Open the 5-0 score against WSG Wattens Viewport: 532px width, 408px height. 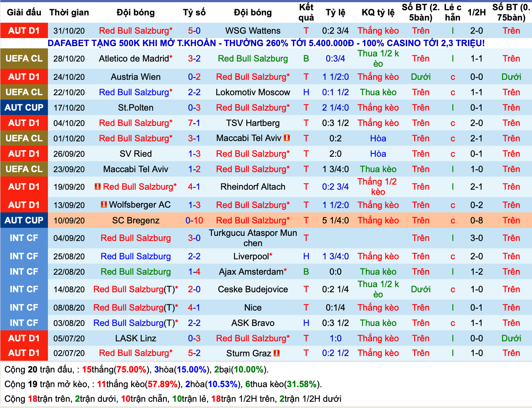click(x=194, y=31)
